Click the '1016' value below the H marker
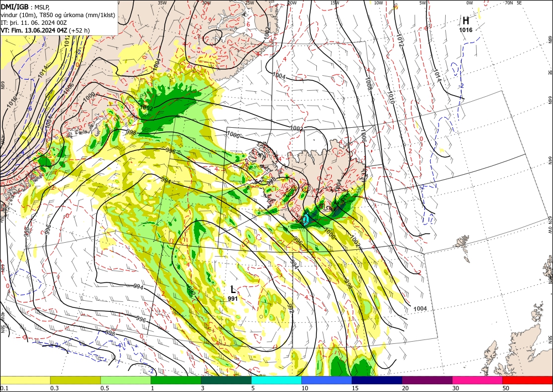553x392 pixels. point(466,30)
